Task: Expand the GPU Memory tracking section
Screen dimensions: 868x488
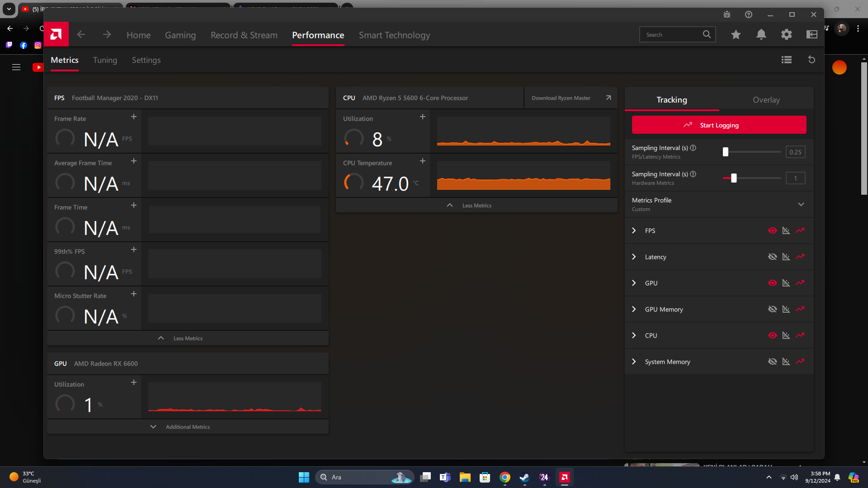Action: coord(634,309)
